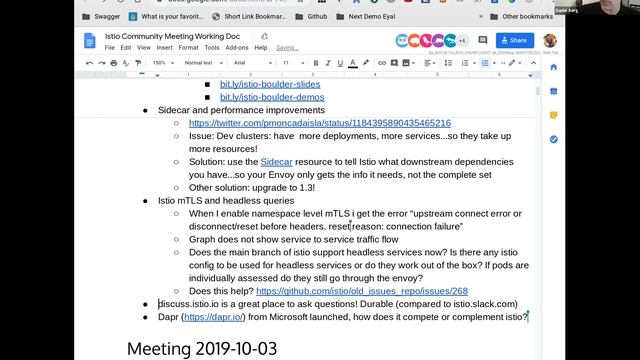Open the text alignment dropdown
Viewport: 640px width, 360px height.
(x=430, y=63)
